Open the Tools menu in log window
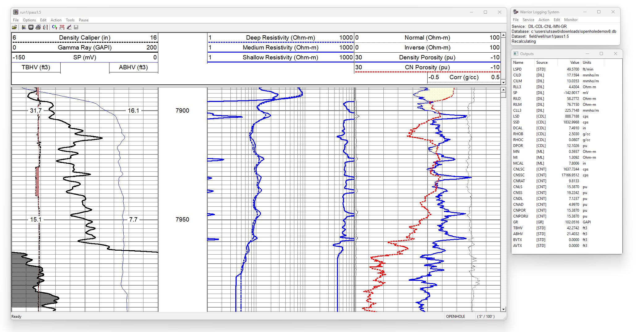644x332 pixels. pyautogui.click(x=70, y=20)
